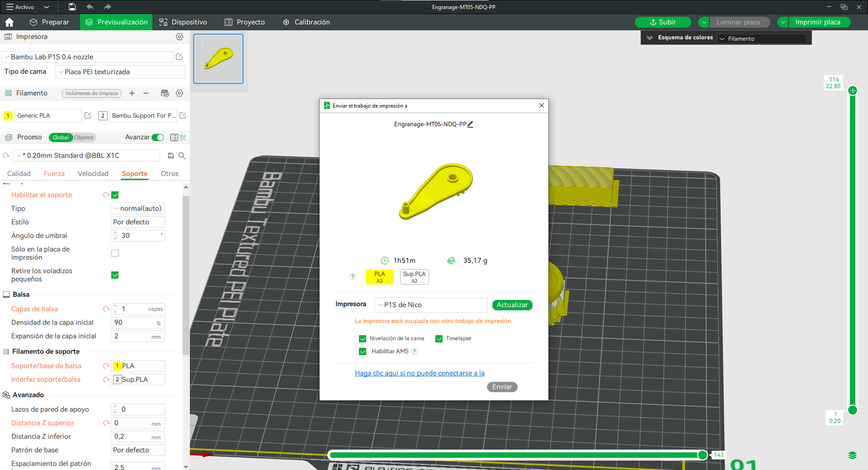The image size is (868, 470).
Task: Switch to Preparar tab
Action: (x=49, y=22)
